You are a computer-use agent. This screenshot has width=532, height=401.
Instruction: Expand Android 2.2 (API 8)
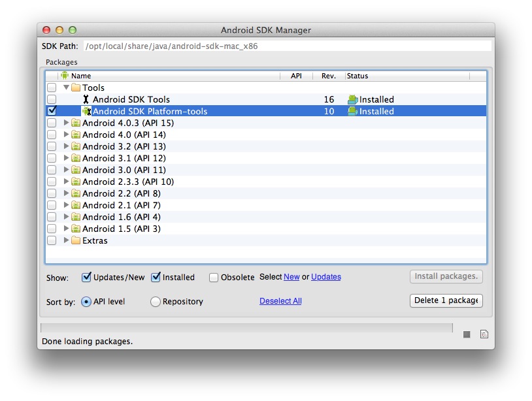(x=67, y=193)
